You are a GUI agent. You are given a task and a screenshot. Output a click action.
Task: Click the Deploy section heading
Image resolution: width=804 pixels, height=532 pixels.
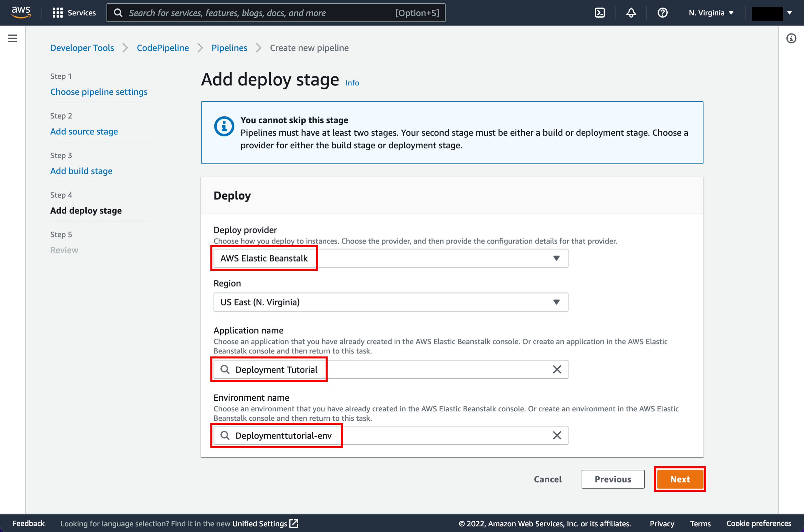click(x=232, y=196)
